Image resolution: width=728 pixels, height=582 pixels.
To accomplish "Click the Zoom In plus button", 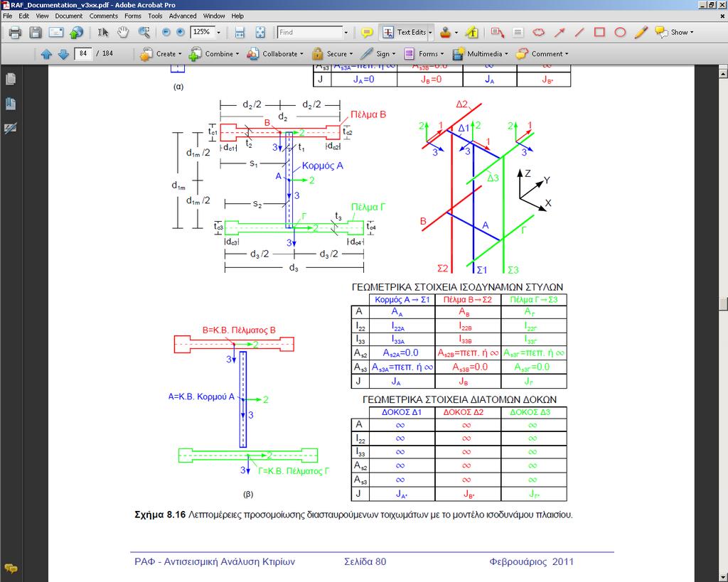I will (181, 32).
